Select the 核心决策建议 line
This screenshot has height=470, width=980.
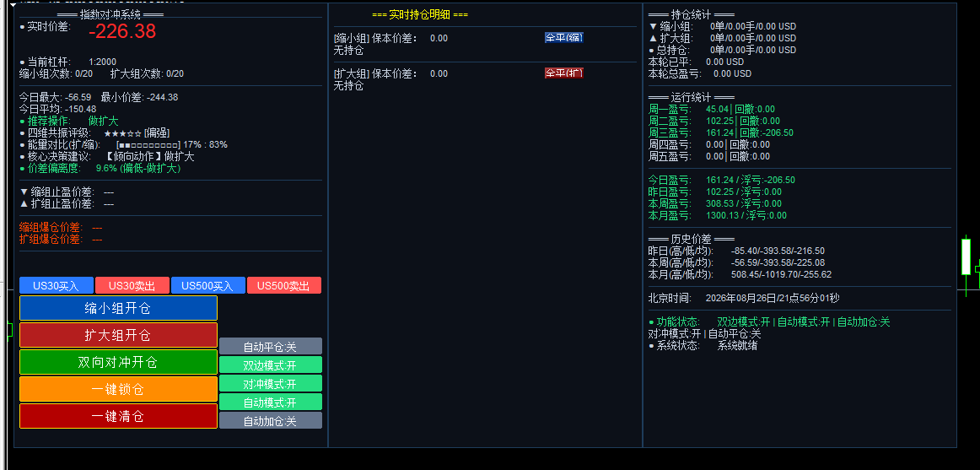point(107,156)
